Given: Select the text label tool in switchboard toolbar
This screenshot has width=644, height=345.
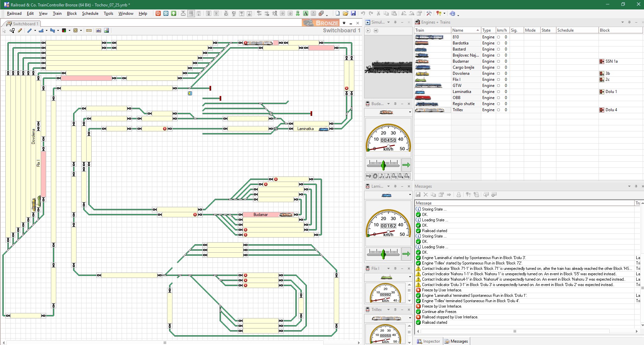Looking at the screenshot, I should [x=98, y=31].
